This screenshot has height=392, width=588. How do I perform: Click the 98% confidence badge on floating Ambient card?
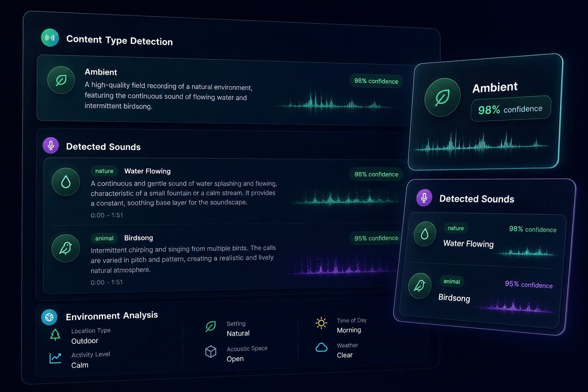pyautogui.click(x=511, y=109)
